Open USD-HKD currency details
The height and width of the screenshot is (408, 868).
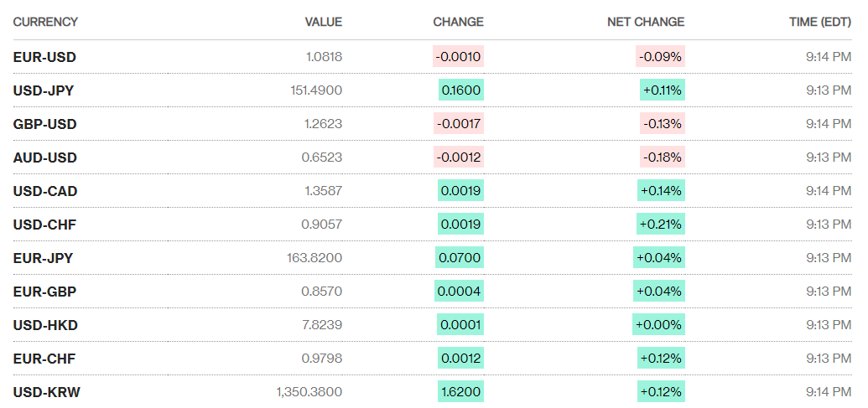pos(45,325)
